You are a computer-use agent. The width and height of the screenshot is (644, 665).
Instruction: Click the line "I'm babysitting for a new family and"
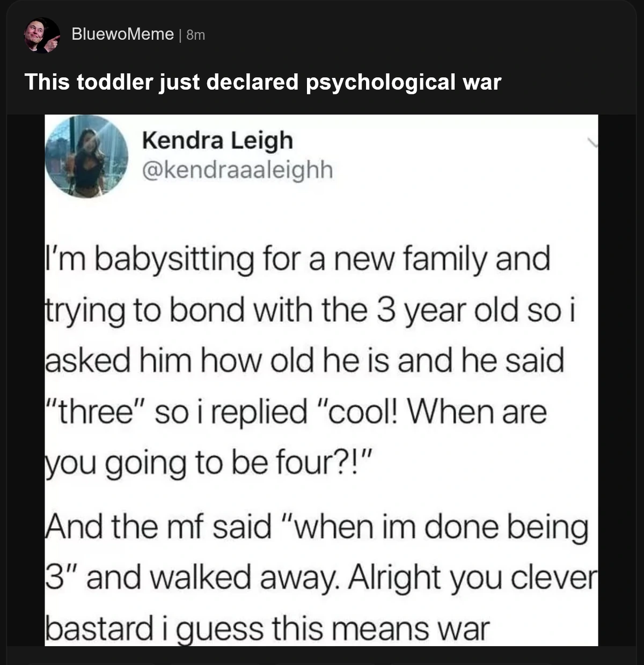pos(297,259)
